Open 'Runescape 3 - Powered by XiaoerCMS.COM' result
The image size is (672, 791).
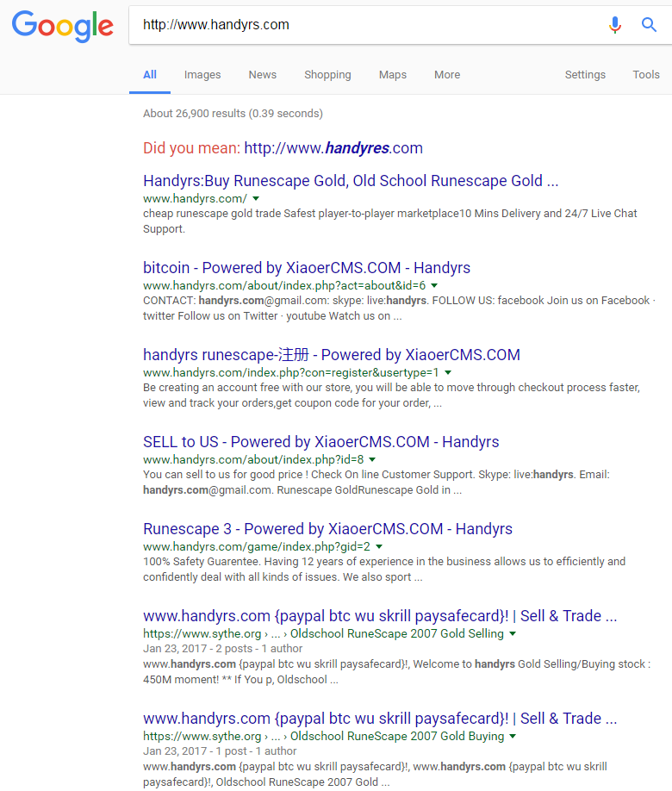click(x=328, y=529)
